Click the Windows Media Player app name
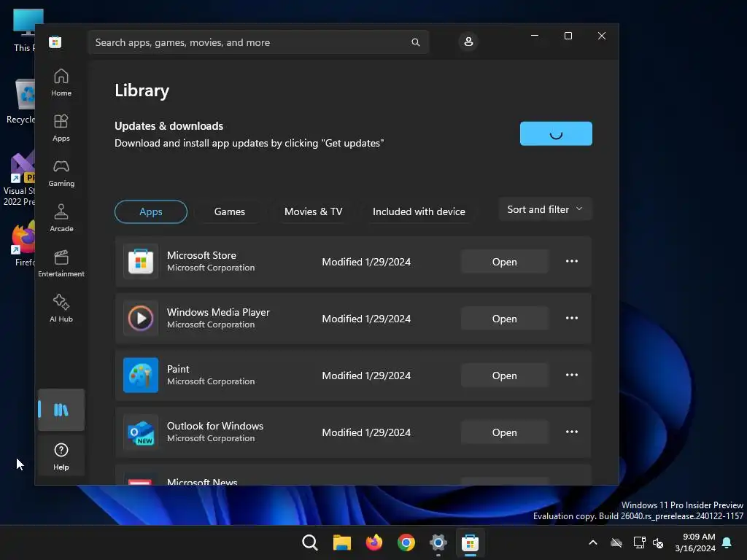 218,312
